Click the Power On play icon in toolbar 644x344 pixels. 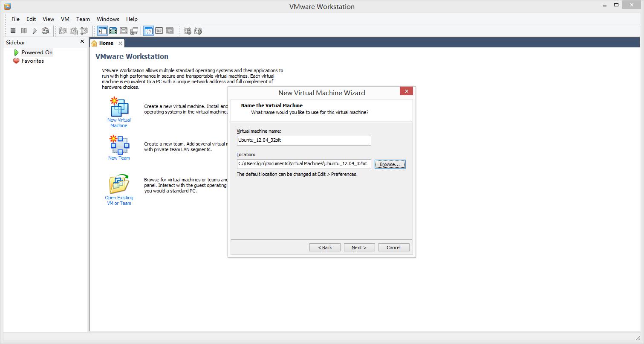pos(35,31)
